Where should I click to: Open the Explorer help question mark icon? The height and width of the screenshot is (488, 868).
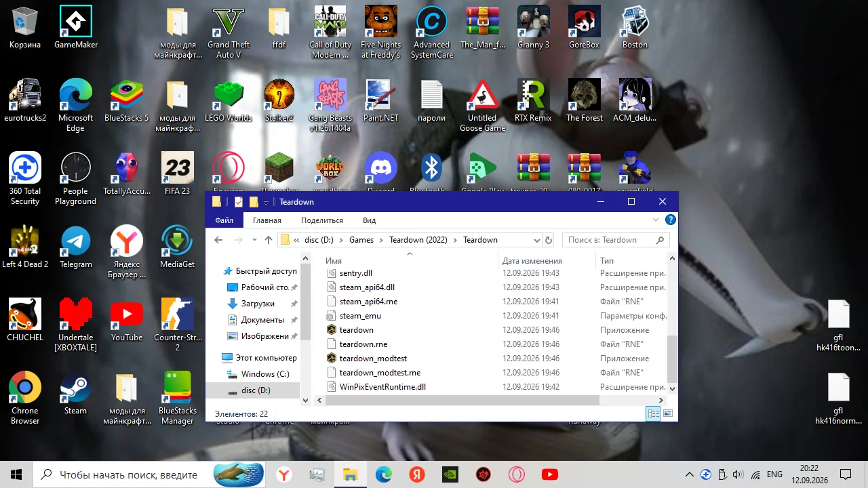[671, 220]
